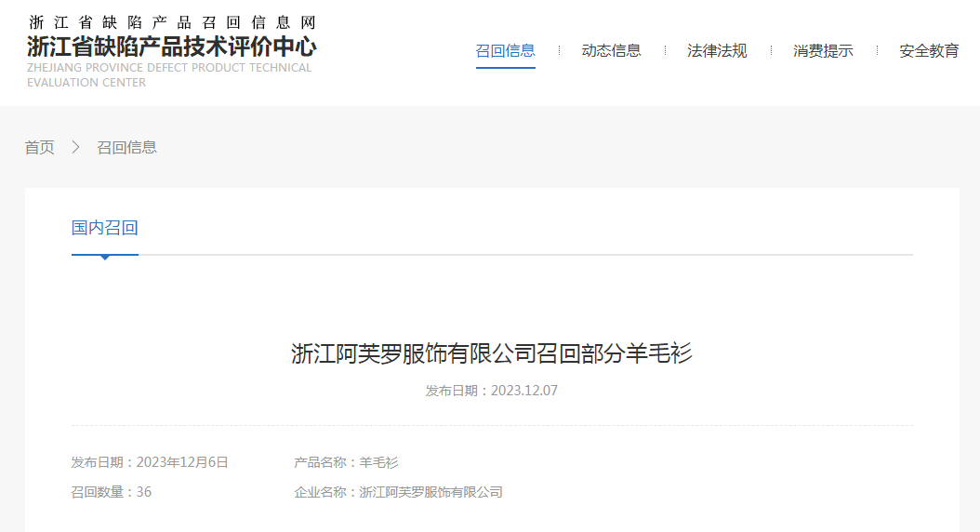Click the breadcrumb chevron arrow after 首页
The image size is (980, 532).
(76, 147)
